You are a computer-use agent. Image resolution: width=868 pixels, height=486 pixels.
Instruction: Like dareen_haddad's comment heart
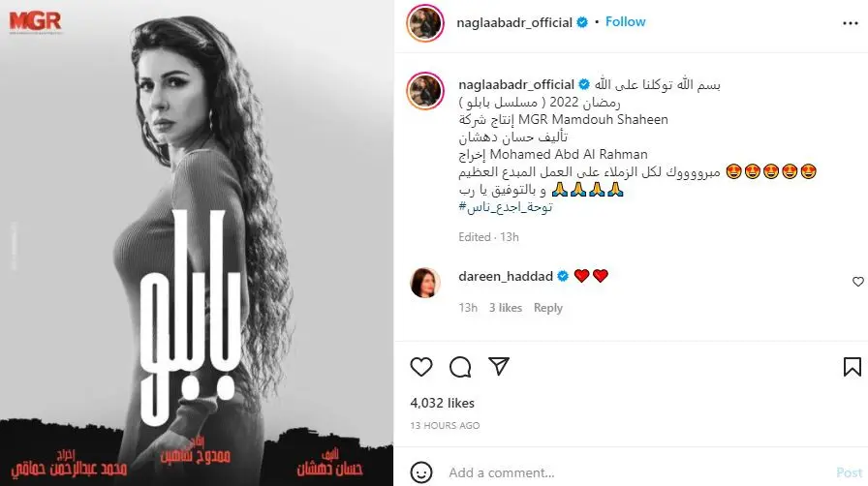(x=858, y=282)
